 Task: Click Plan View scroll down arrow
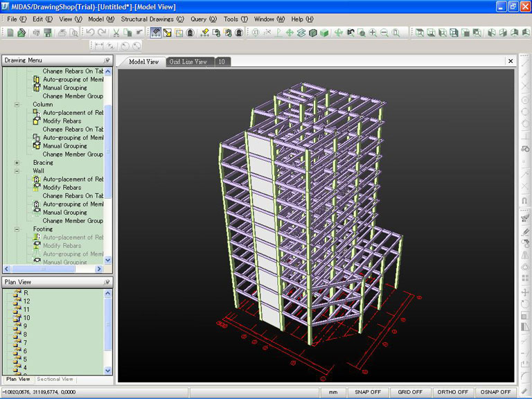[108, 371]
